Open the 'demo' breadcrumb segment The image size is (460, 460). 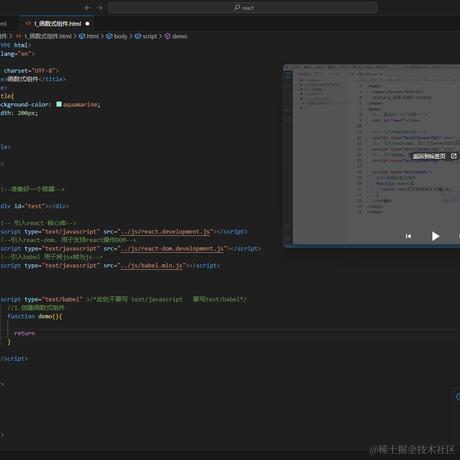click(x=176, y=36)
